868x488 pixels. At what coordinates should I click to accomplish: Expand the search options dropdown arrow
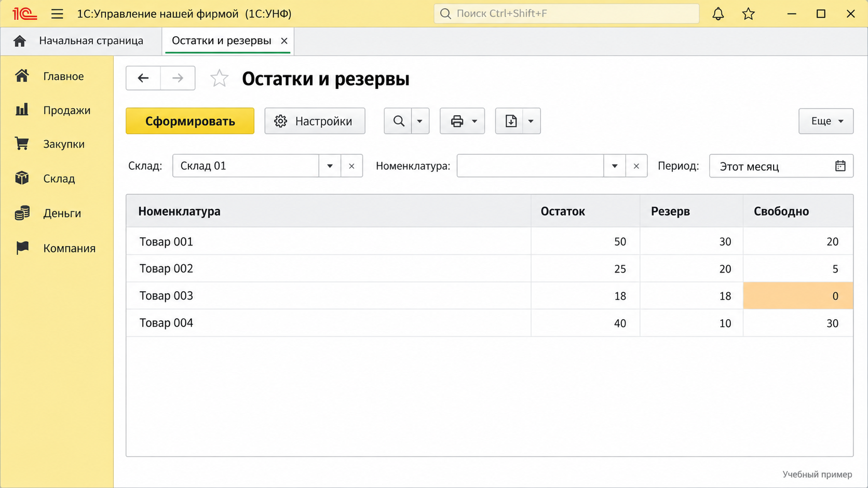point(420,121)
